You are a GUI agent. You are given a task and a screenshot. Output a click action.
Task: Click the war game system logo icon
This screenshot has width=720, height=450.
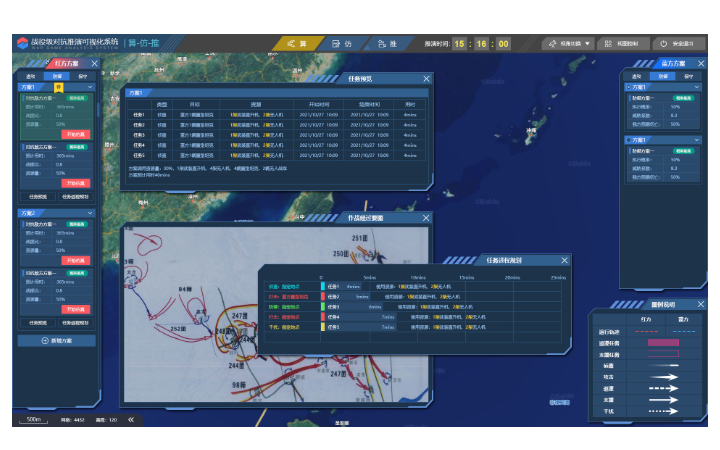pyautogui.click(x=22, y=43)
